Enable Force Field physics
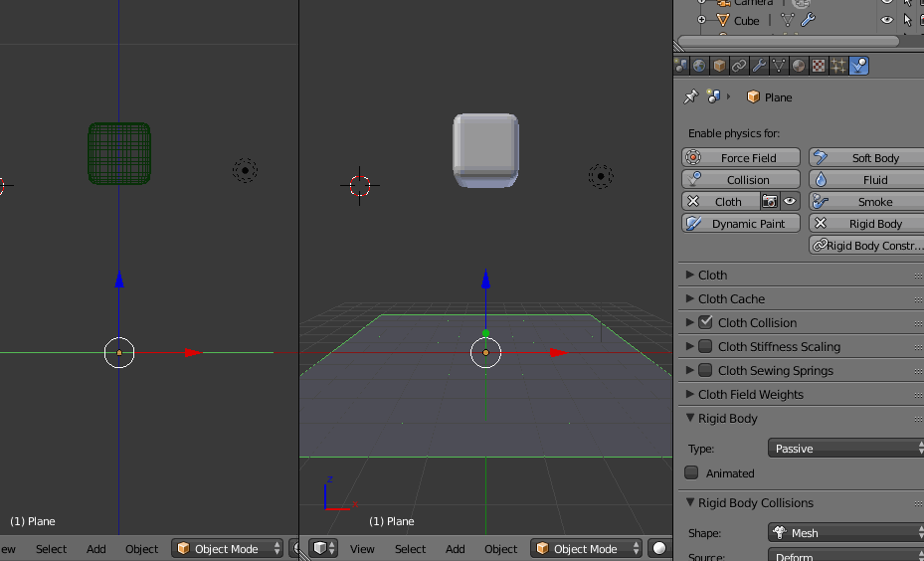This screenshot has width=924, height=561. point(741,158)
